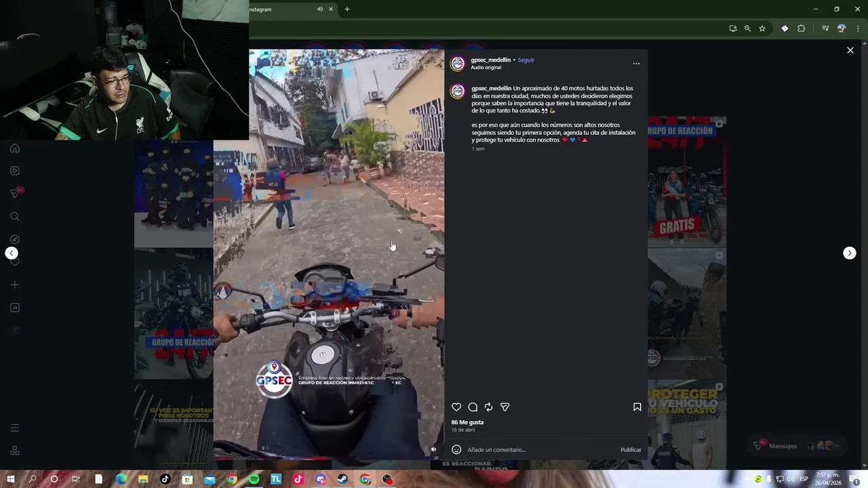Image resolution: width=868 pixels, height=488 pixels.
Task: Open Spotify from the taskbar
Action: pyautogui.click(x=254, y=479)
